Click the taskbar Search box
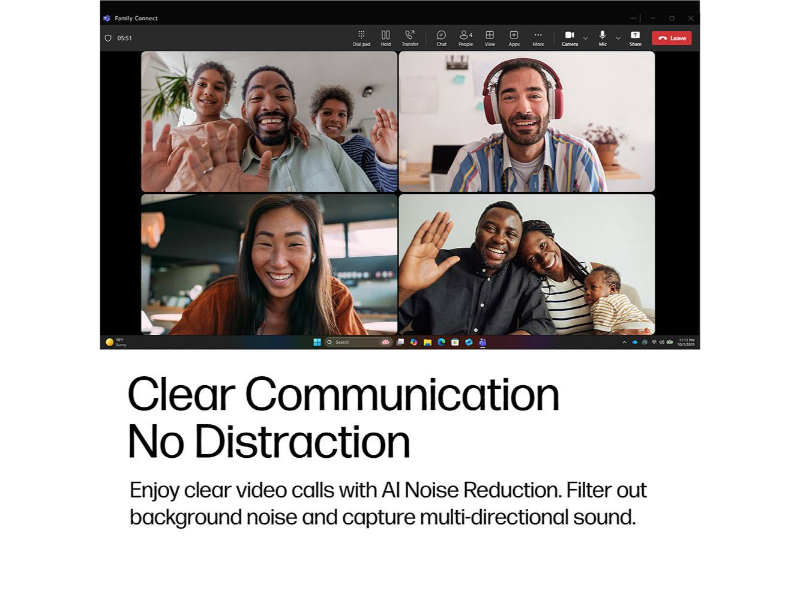The height and width of the screenshot is (600, 800). click(358, 342)
